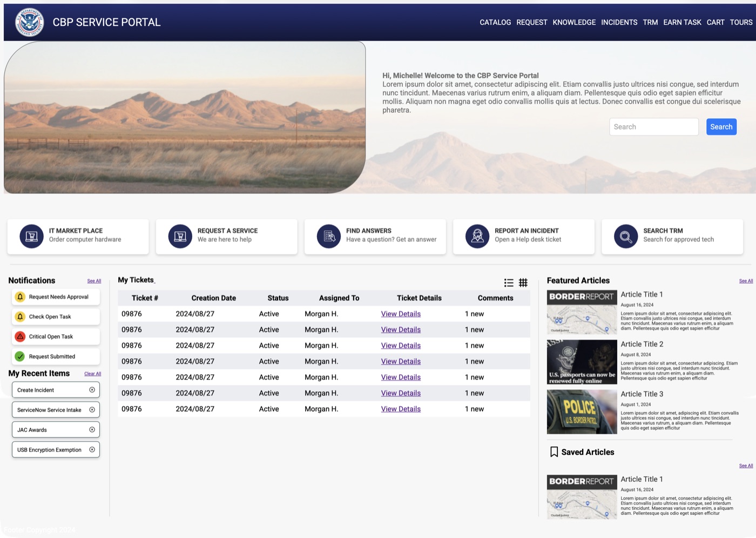This screenshot has width=756, height=538.
Task: Go to INCIDENTS in top navigation
Action: pos(619,22)
